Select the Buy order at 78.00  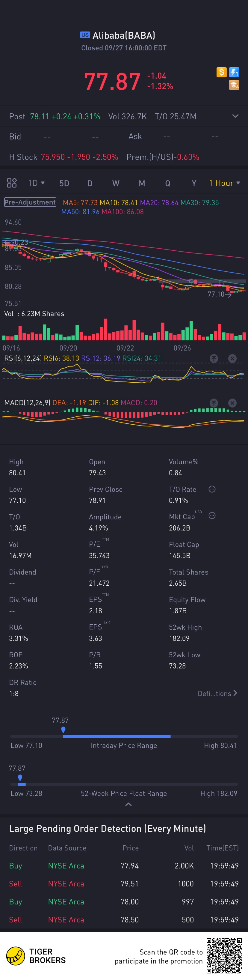124,902
